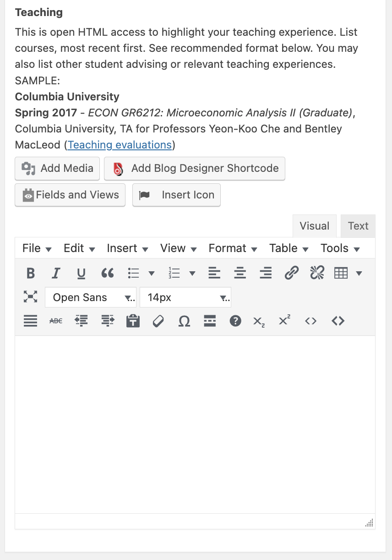Open the Teaching evaluations link

click(x=120, y=145)
